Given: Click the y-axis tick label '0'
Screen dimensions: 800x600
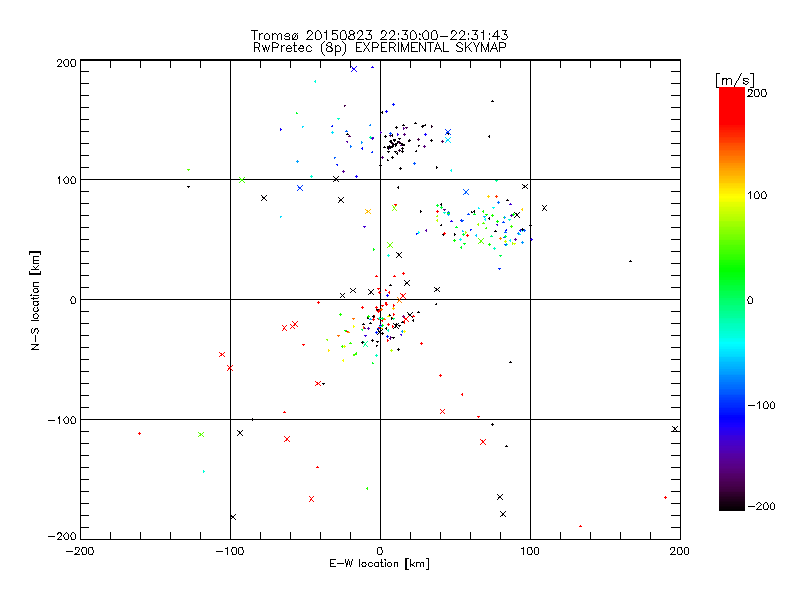Looking at the screenshot, I should tap(73, 301).
